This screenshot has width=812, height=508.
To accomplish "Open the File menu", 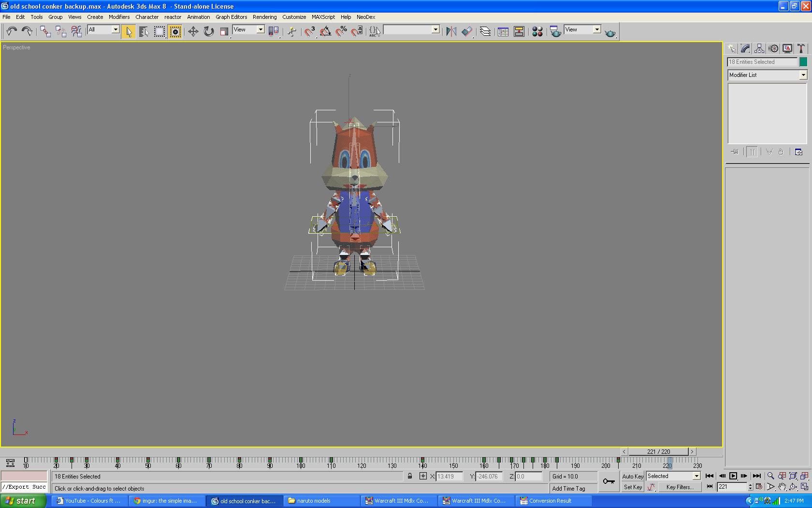I will pyautogui.click(x=6, y=17).
